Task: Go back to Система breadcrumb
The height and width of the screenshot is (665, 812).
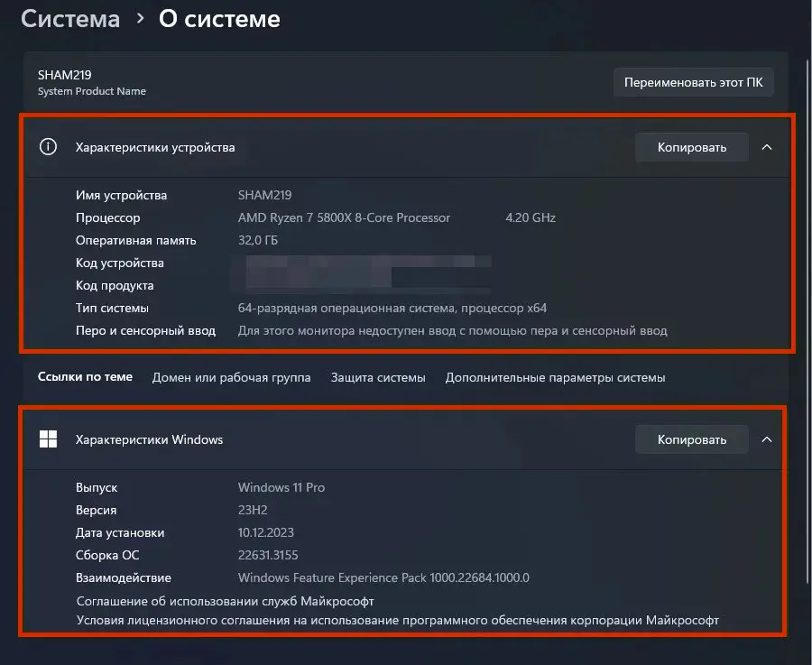Action: coord(70,18)
